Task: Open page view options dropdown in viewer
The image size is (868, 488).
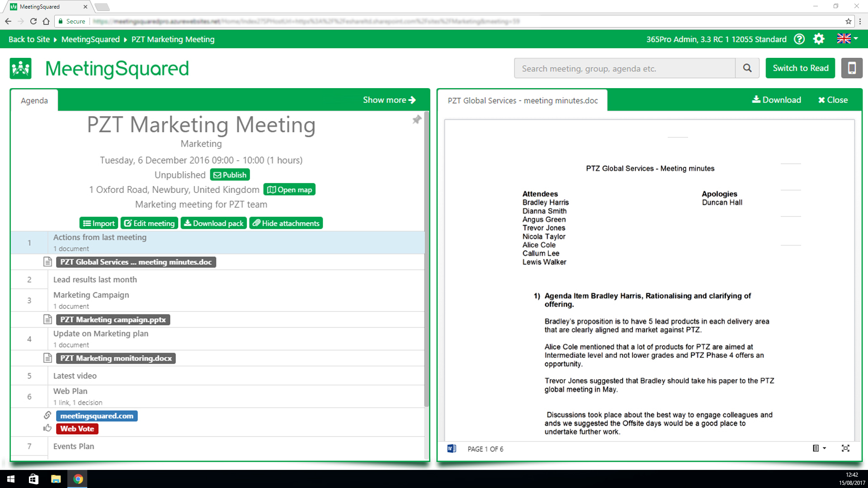Action: click(819, 448)
